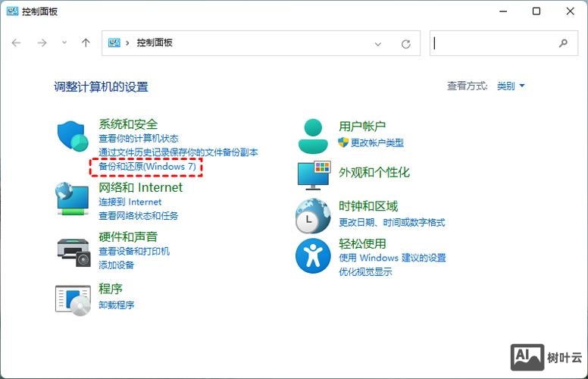Open the 外观和个性化 category
This screenshot has height=379, width=588.
click(374, 172)
